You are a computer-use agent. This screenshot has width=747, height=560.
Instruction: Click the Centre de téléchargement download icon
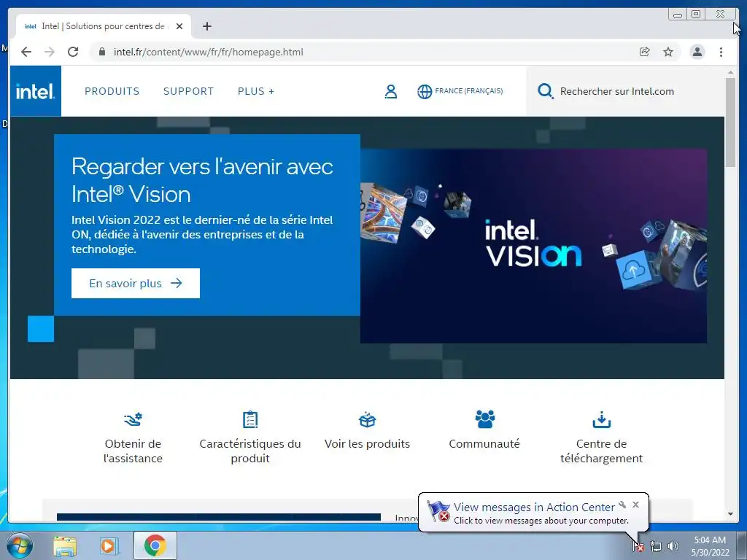[602, 419]
